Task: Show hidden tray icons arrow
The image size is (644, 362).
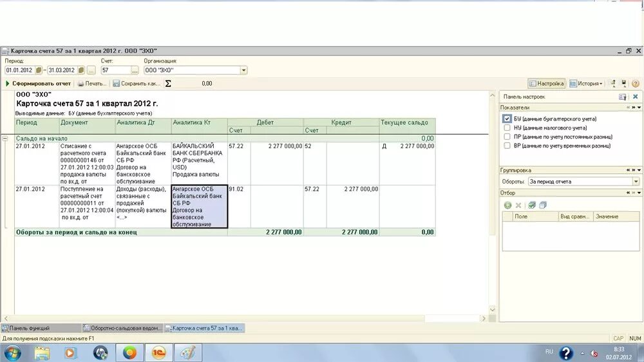Action: (582, 354)
